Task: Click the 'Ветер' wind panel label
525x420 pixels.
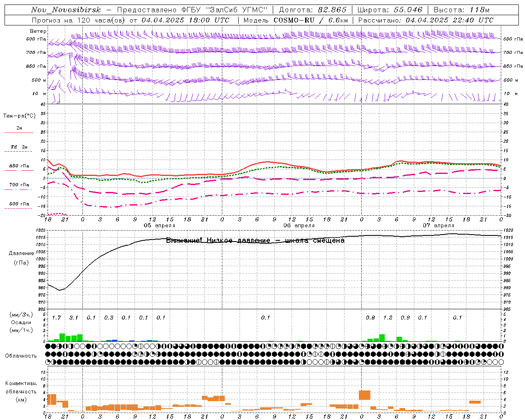Action: click(x=38, y=31)
